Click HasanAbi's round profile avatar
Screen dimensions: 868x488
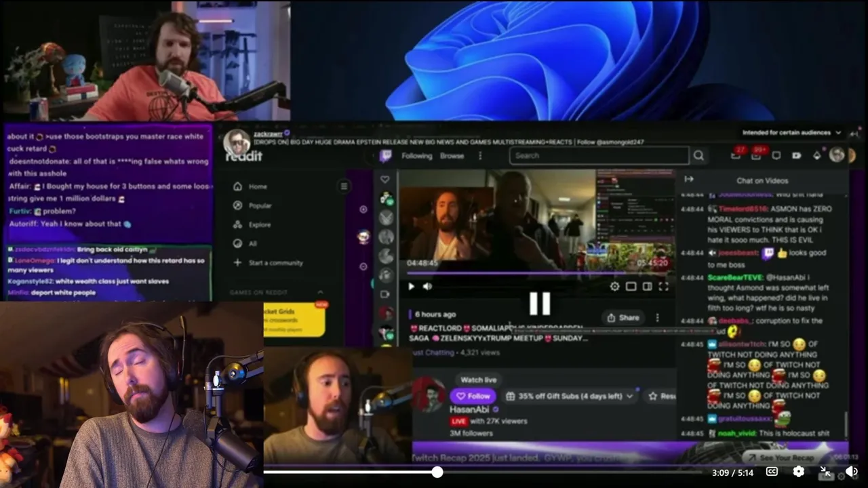click(429, 395)
